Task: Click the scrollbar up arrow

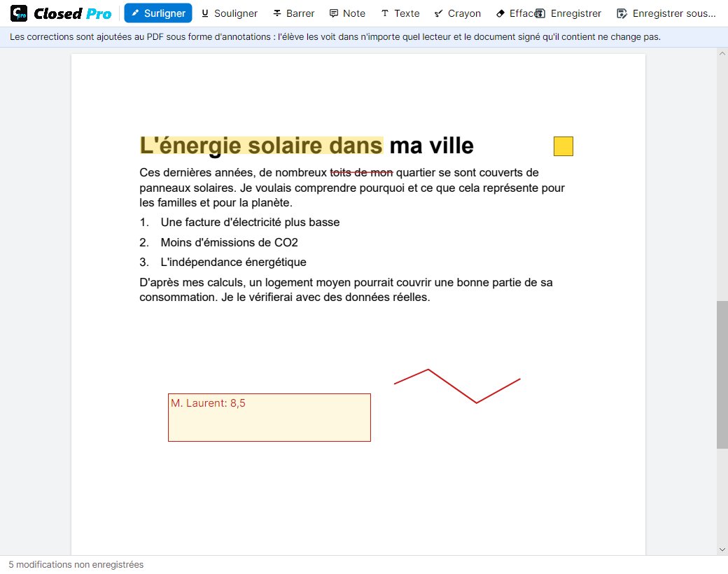Action: tap(722, 53)
